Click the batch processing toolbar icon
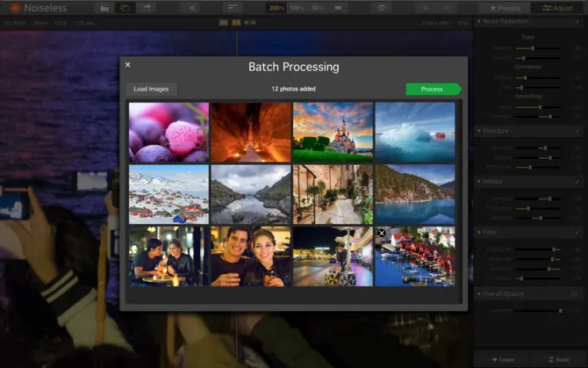The height and width of the screenshot is (368, 588). pos(125,7)
